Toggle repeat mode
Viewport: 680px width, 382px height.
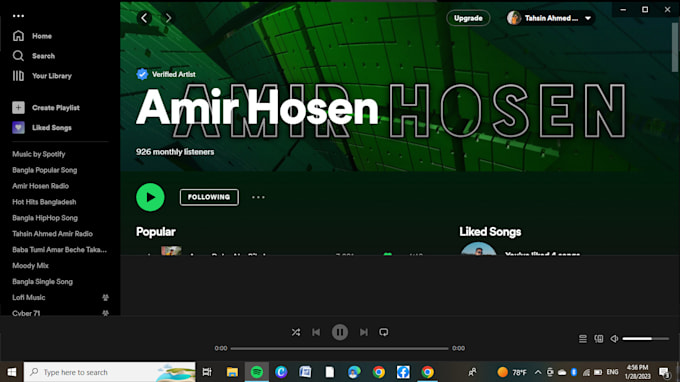[x=384, y=332]
